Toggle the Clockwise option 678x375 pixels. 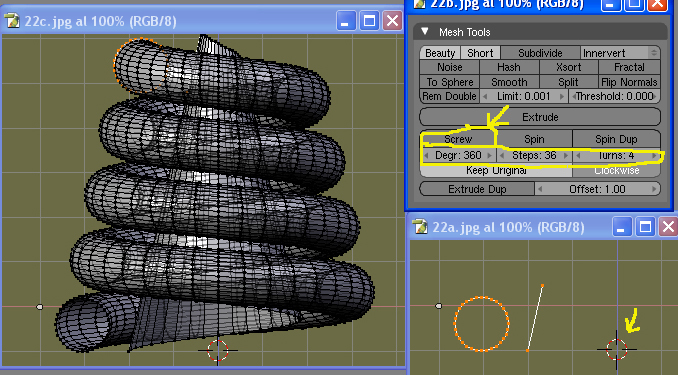pos(616,170)
